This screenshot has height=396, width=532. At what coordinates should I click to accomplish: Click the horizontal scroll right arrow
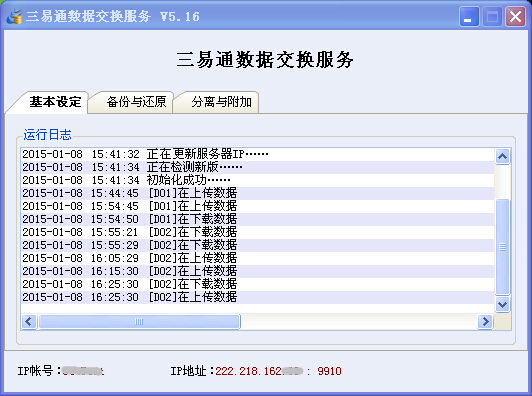(485, 321)
